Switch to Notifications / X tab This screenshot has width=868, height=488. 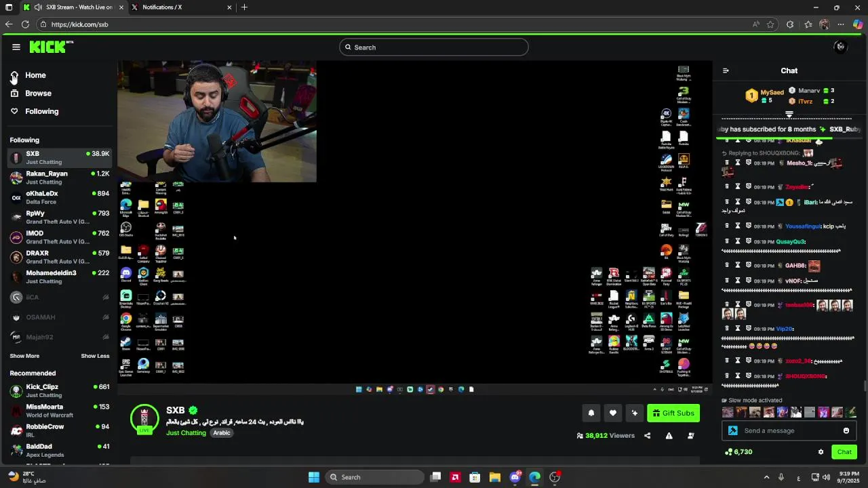point(182,7)
